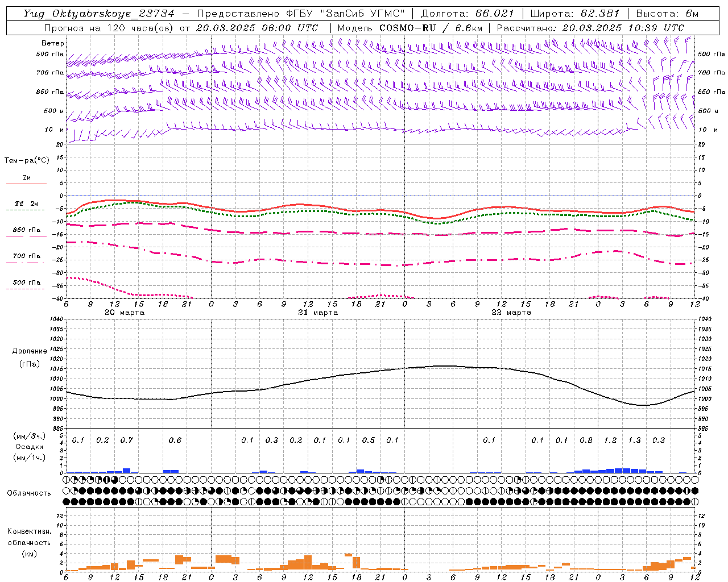Click the 21 марта date label
The image size is (728, 582).
tap(318, 313)
